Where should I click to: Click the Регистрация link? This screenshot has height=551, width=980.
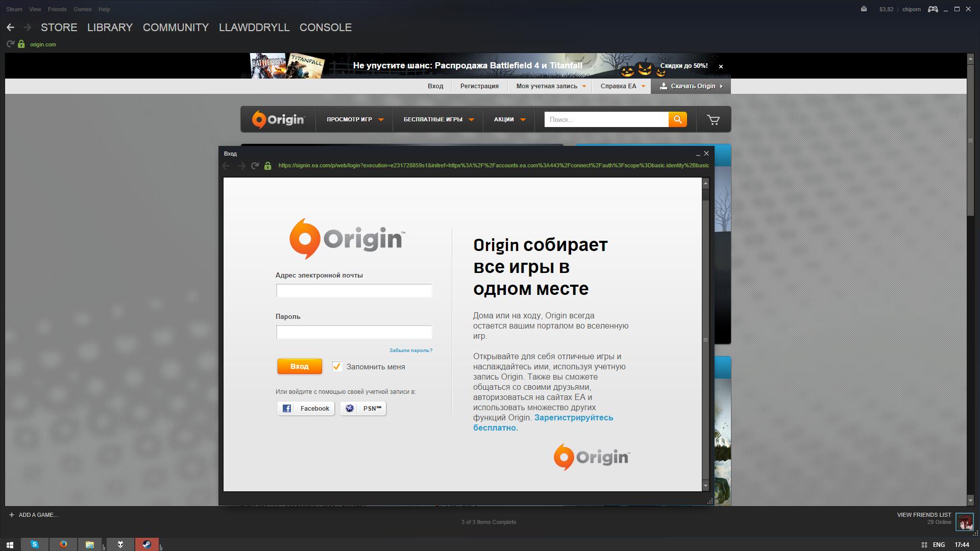[x=479, y=86]
